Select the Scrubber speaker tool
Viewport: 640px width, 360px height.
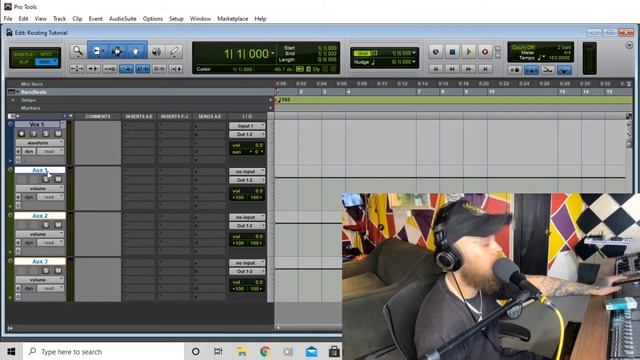coord(156,51)
